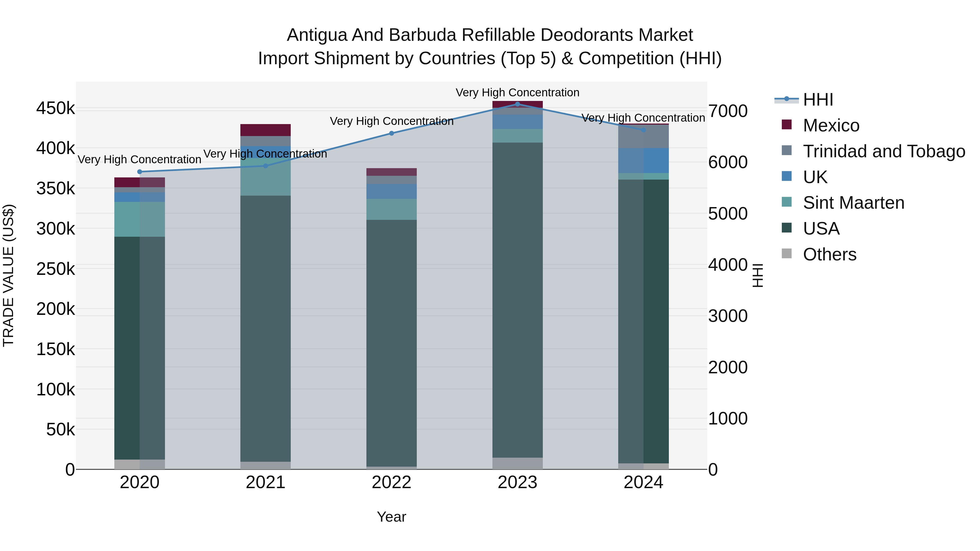Click the Mexico dark red legend swatch
The height and width of the screenshot is (551, 980).
click(x=786, y=124)
